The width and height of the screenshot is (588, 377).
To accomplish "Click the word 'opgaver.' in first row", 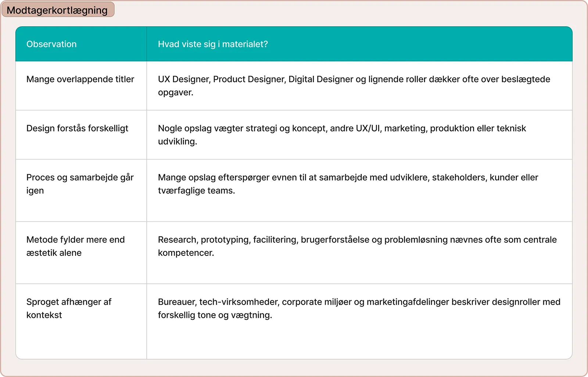I will (x=176, y=93).
